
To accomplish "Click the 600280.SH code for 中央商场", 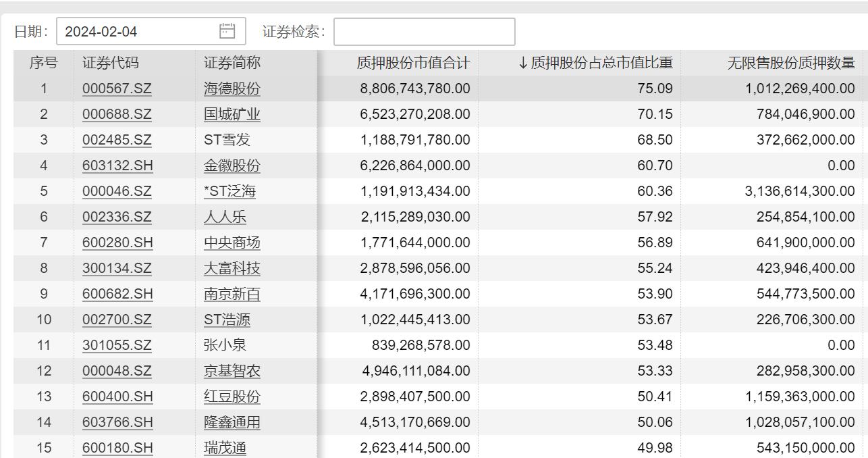I will [117, 243].
